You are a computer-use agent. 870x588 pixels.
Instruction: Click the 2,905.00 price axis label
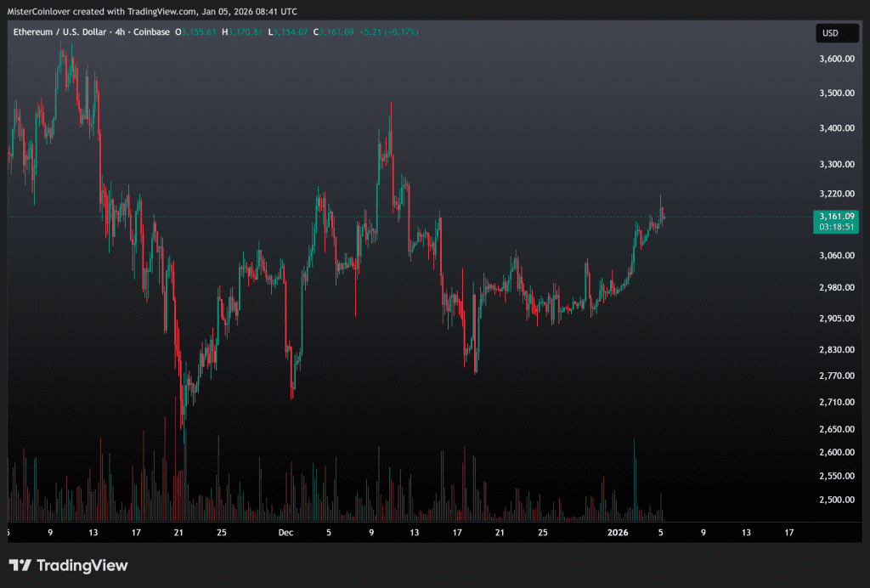pos(836,319)
